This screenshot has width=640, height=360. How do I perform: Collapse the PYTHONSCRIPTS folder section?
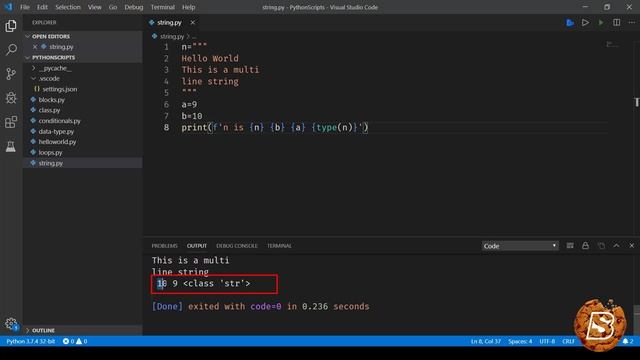(82, 58)
